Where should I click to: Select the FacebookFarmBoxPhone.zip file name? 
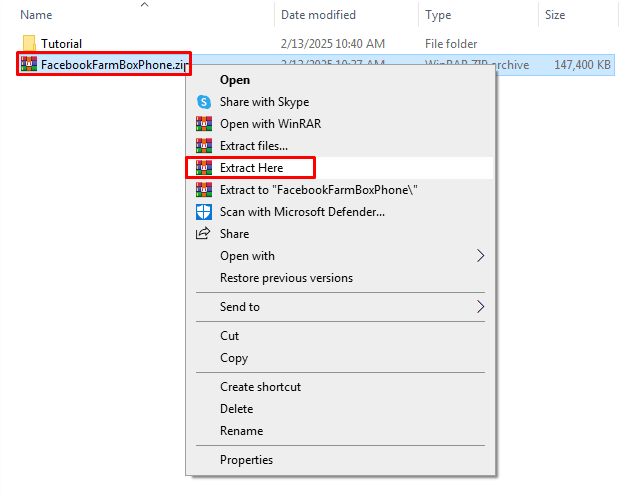(114, 65)
